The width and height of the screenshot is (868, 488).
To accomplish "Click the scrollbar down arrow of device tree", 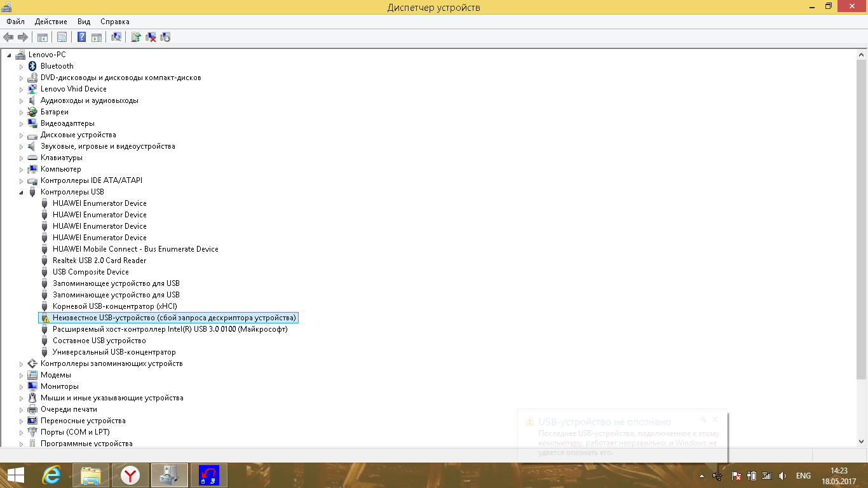I will (x=862, y=442).
